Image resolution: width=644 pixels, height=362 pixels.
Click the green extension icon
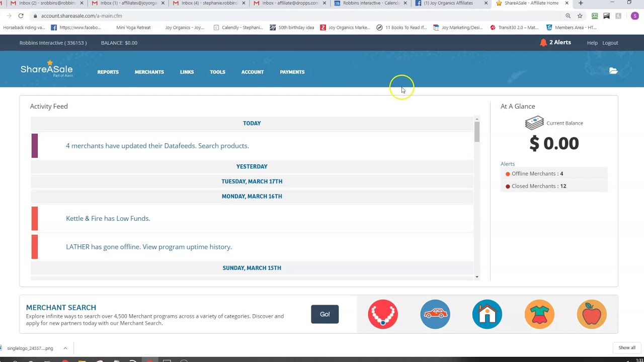tap(595, 16)
